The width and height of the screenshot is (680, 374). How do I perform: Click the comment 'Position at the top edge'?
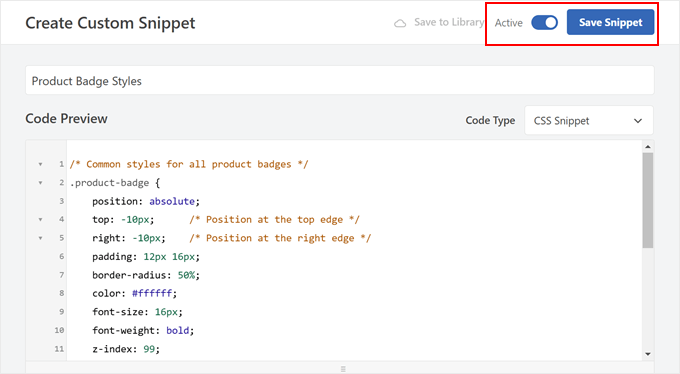[274, 220]
